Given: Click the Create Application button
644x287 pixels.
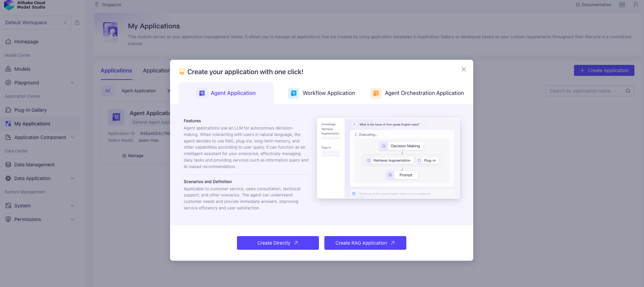Looking at the screenshot, I should 604,70.
